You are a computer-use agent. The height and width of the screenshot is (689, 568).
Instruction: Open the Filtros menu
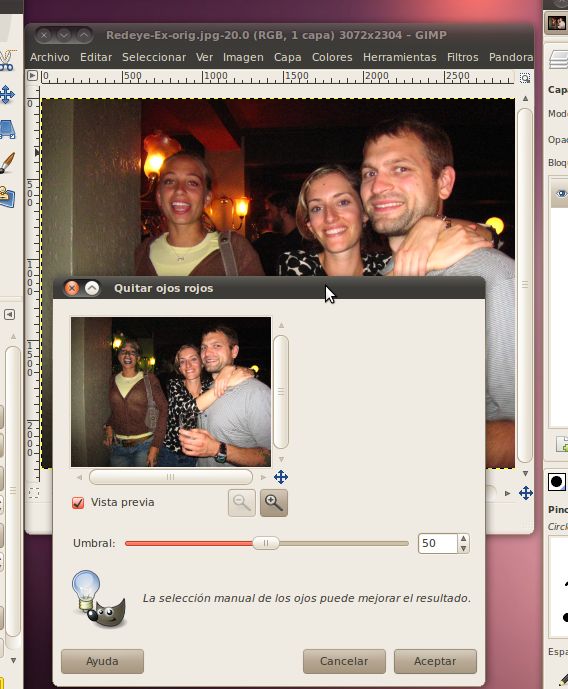462,57
